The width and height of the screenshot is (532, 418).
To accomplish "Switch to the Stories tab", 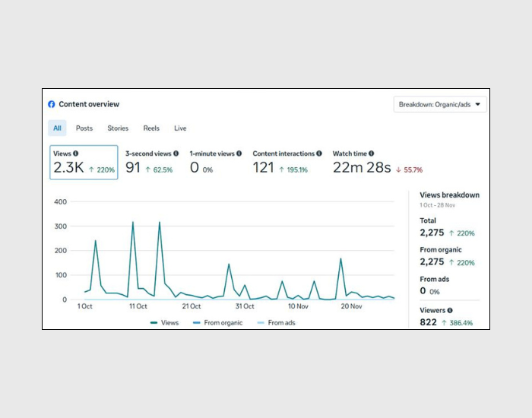I will click(x=118, y=128).
